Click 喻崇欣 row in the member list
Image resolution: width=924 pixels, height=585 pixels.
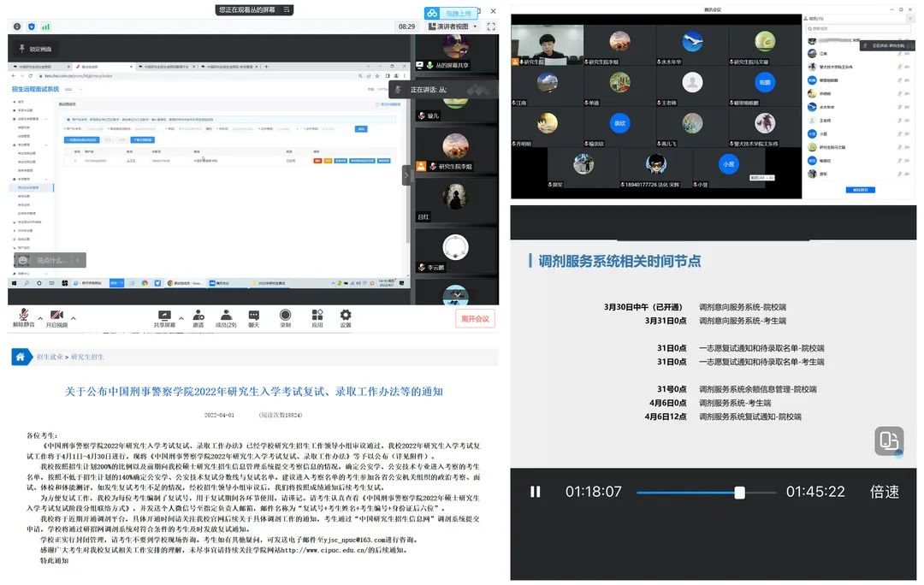(858, 160)
